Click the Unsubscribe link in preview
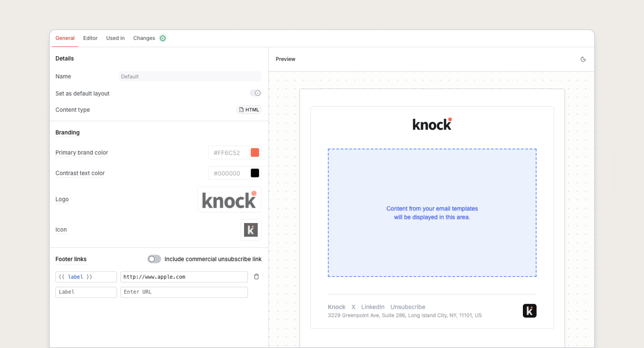 408,307
